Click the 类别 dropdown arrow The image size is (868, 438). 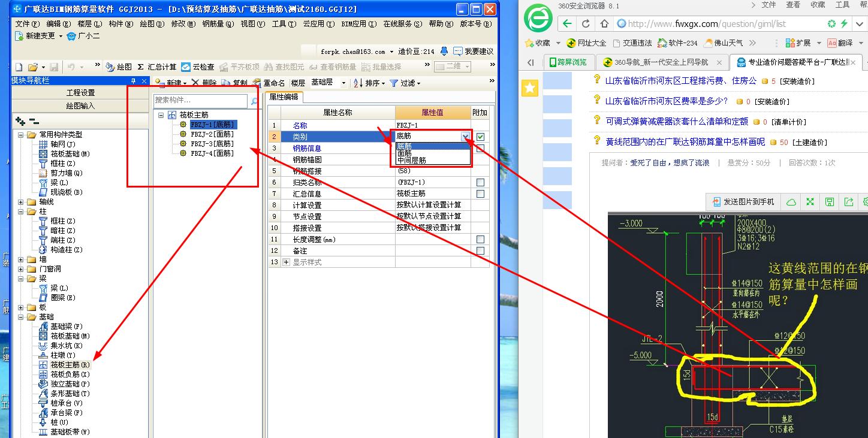(465, 137)
